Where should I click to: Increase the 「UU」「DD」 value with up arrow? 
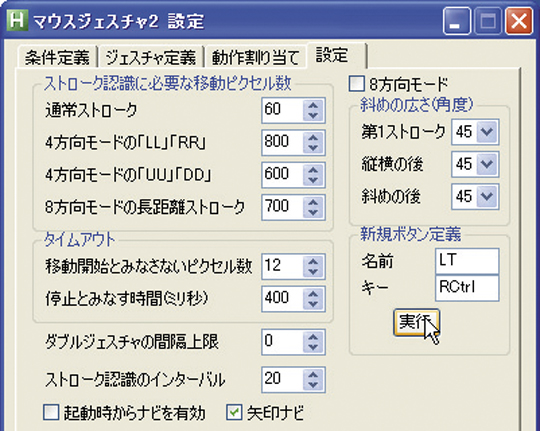pyautogui.click(x=313, y=170)
